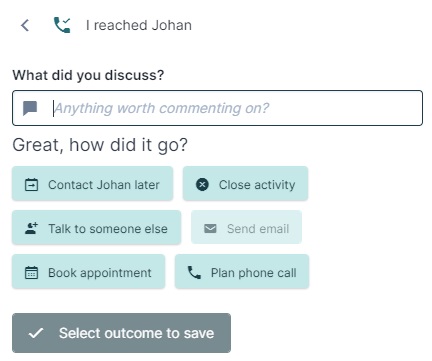432x361 pixels.
Task: Click the calendar arrow icon on Contact Johan later
Action: click(x=32, y=184)
